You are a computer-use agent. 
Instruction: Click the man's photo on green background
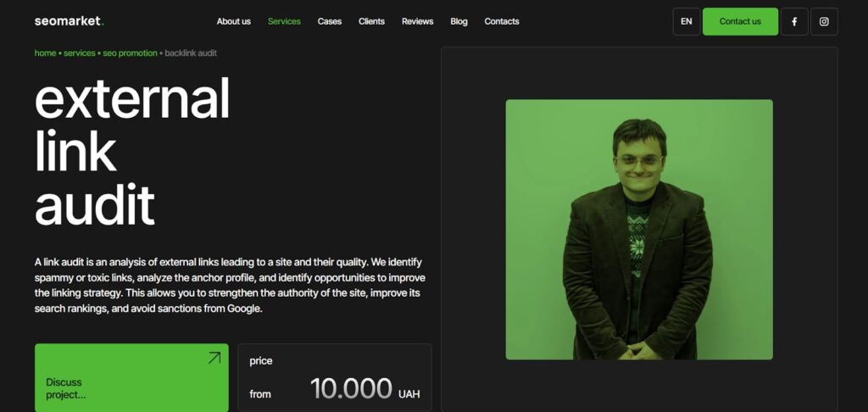click(639, 230)
